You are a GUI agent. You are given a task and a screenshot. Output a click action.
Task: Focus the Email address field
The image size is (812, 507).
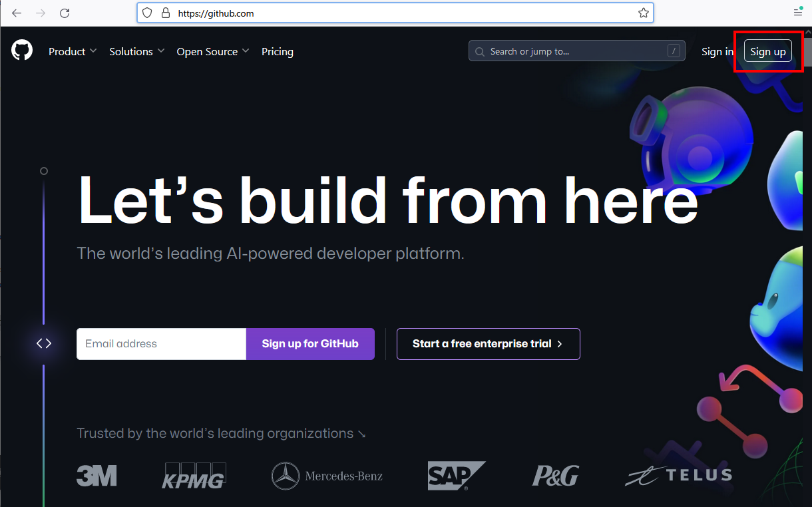(x=161, y=344)
